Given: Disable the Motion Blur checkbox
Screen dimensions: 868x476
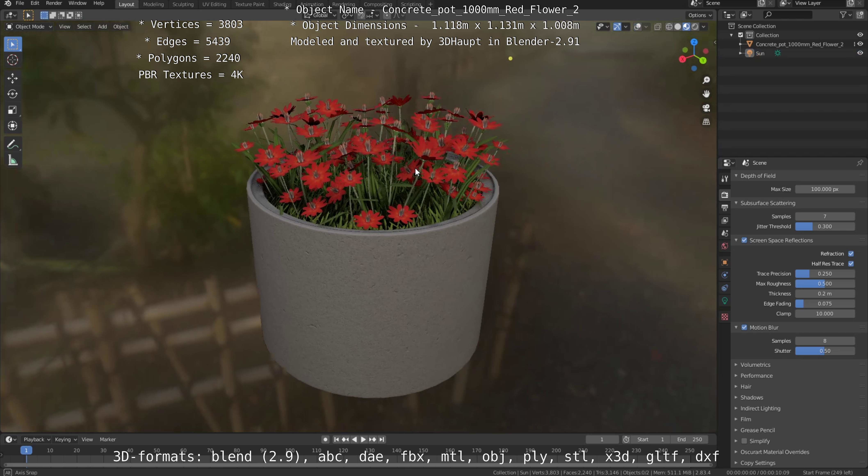Looking at the screenshot, I should (744, 327).
